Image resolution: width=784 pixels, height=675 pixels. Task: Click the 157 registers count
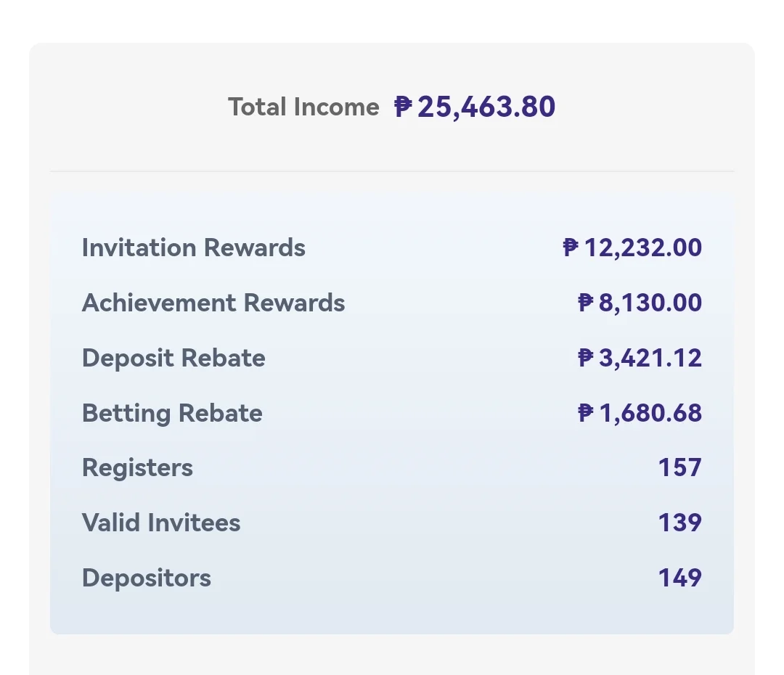coord(680,467)
